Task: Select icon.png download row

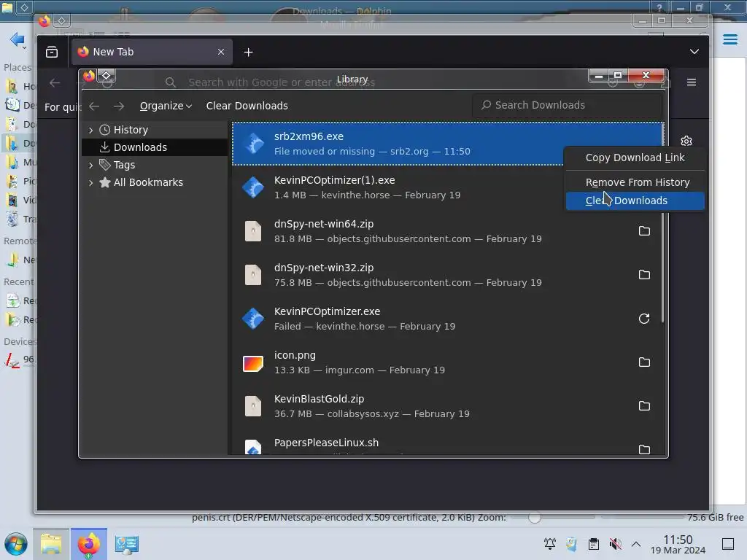Action: click(448, 363)
